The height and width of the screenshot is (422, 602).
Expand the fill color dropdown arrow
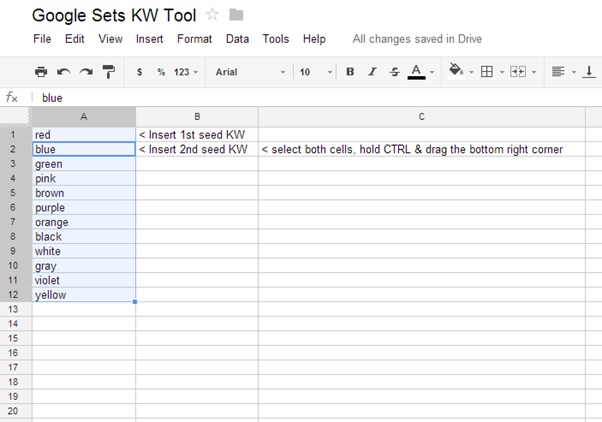pyautogui.click(x=471, y=72)
